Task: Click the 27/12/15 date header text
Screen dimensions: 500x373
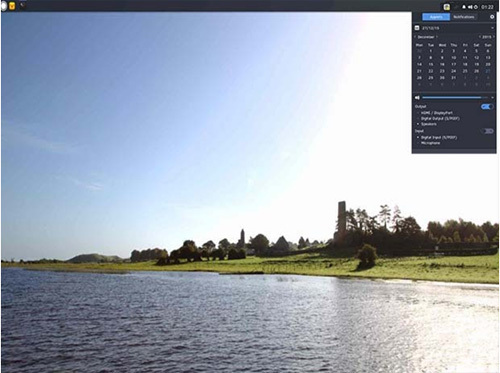Action: (x=430, y=28)
